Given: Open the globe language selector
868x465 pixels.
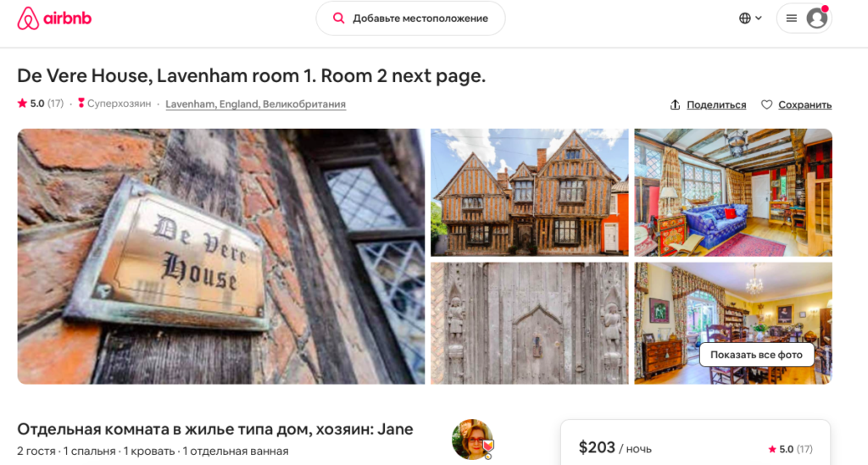Looking at the screenshot, I should pyautogui.click(x=745, y=19).
